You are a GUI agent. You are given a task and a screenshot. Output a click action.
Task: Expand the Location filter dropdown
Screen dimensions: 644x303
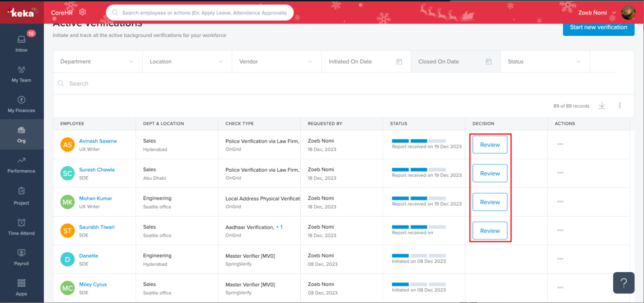pyautogui.click(x=187, y=62)
